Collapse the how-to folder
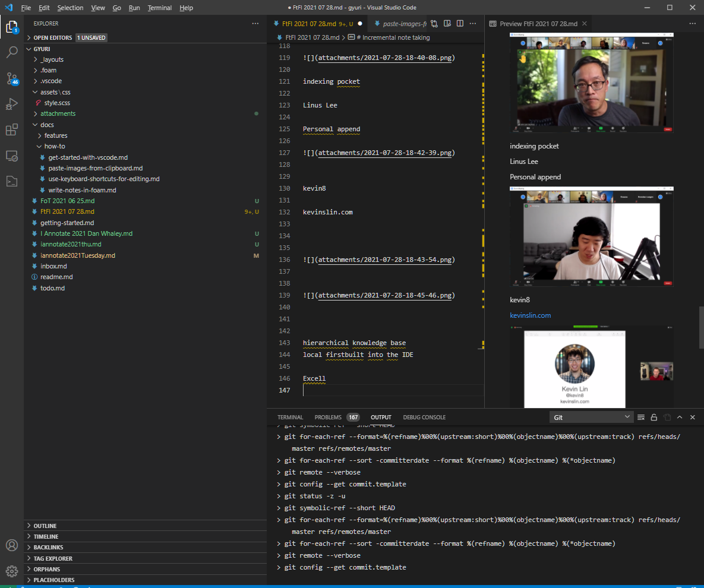Image resolution: width=704 pixels, height=588 pixels. click(x=54, y=146)
